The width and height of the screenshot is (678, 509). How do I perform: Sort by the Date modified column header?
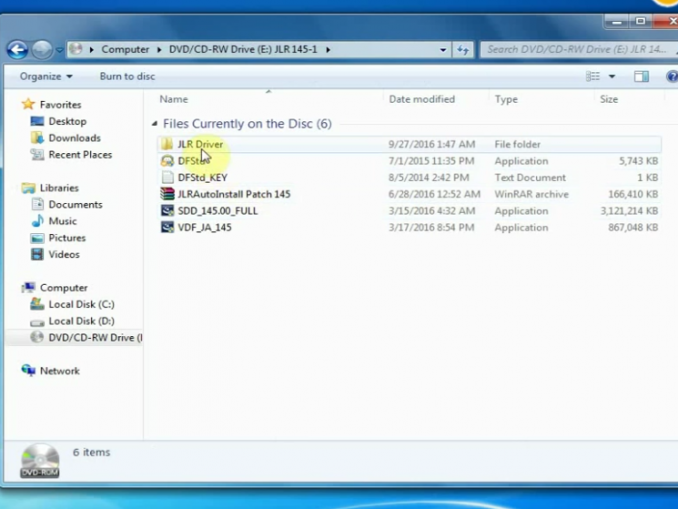(x=422, y=99)
